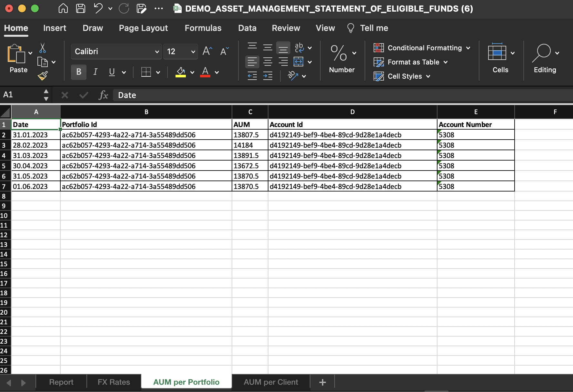Open the Formulas ribbon tab

tap(203, 28)
